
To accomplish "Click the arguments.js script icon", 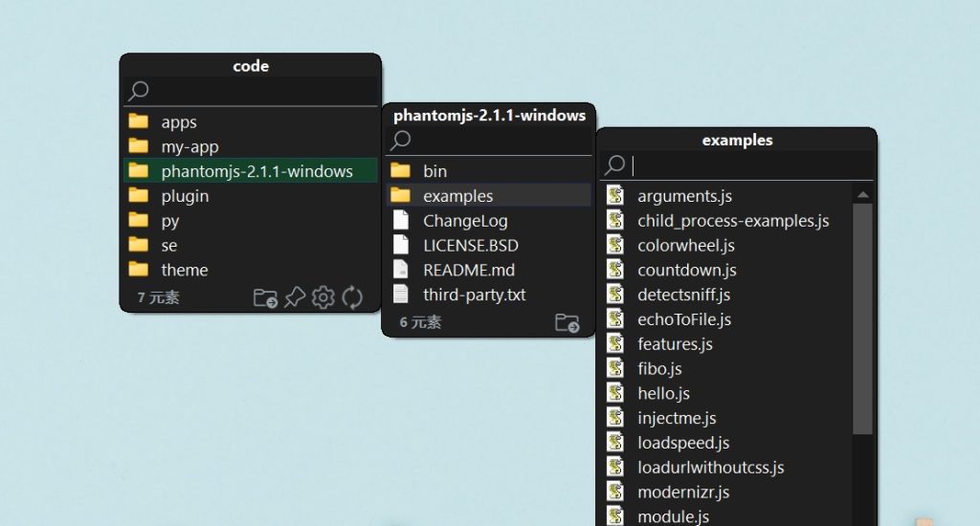I will [615, 195].
